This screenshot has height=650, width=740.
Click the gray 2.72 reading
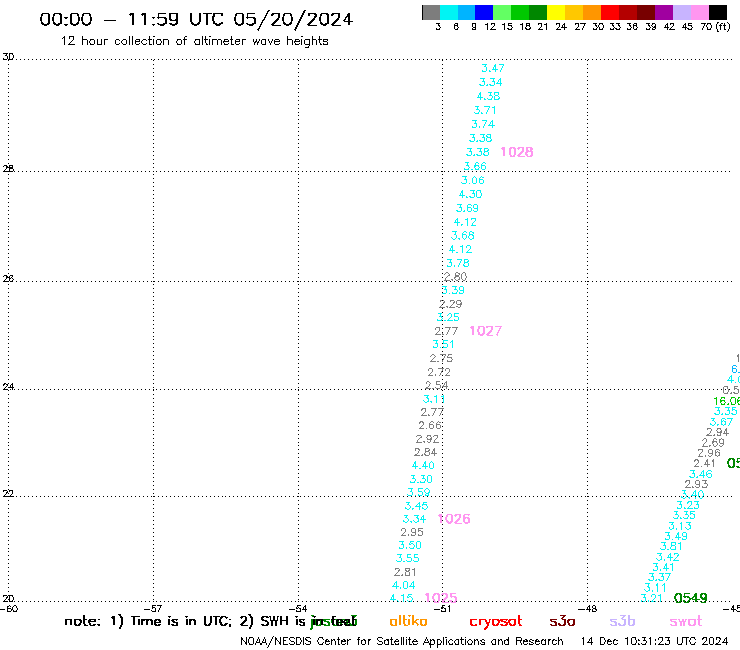439,372
